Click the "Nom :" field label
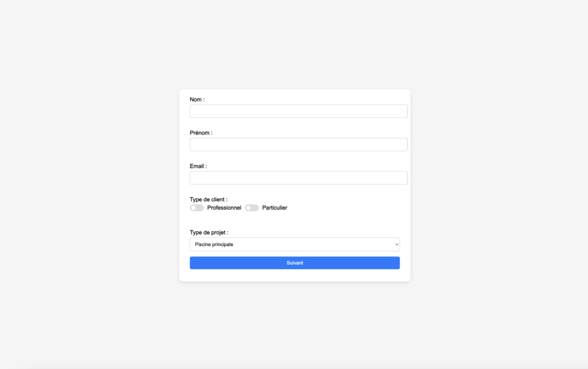The height and width of the screenshot is (369, 588). tap(197, 99)
